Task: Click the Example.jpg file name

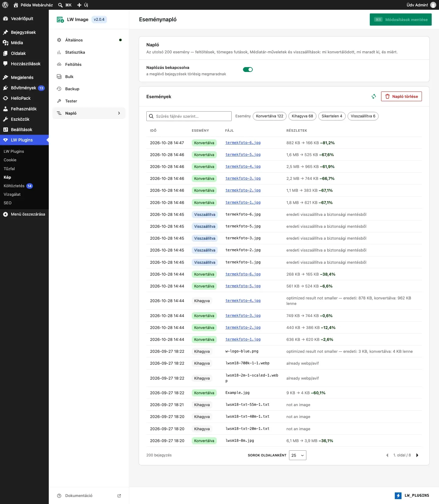Action: coord(237,393)
